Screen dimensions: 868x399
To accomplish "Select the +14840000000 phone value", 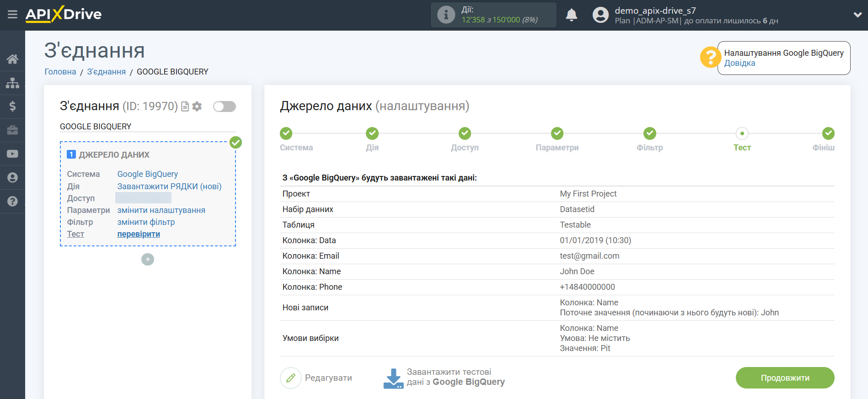I will (x=587, y=287).
